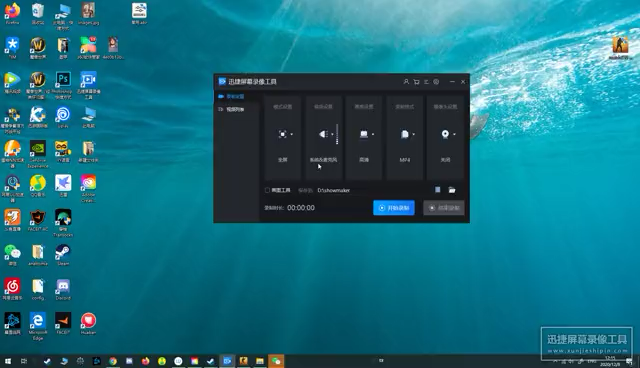This screenshot has width=640, height=368.
Task: Close the screen recorder window
Action: tap(463, 82)
